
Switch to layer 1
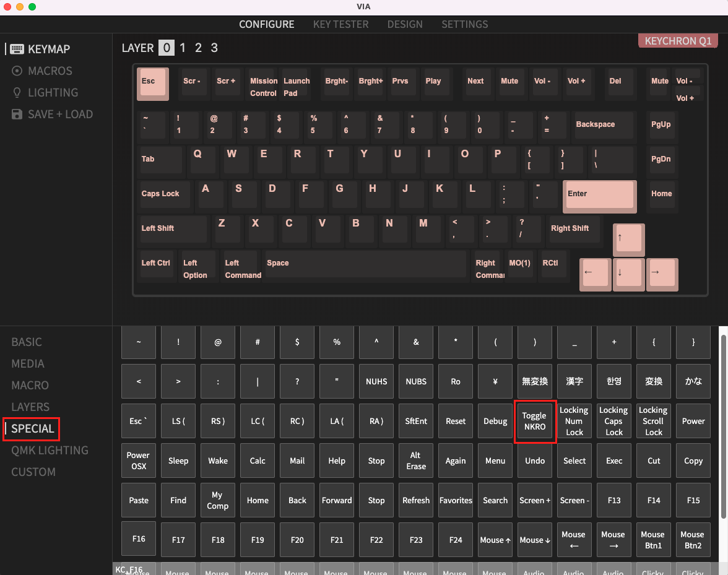pos(183,48)
